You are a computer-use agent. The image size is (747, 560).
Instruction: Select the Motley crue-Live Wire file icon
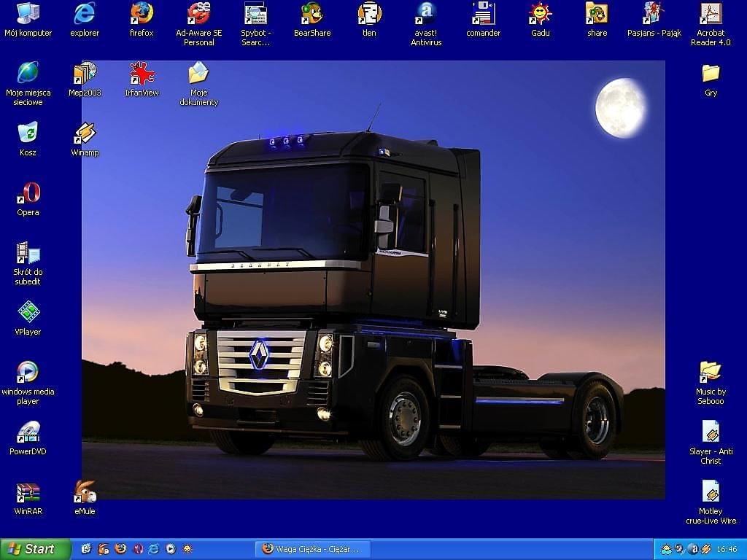711,502
